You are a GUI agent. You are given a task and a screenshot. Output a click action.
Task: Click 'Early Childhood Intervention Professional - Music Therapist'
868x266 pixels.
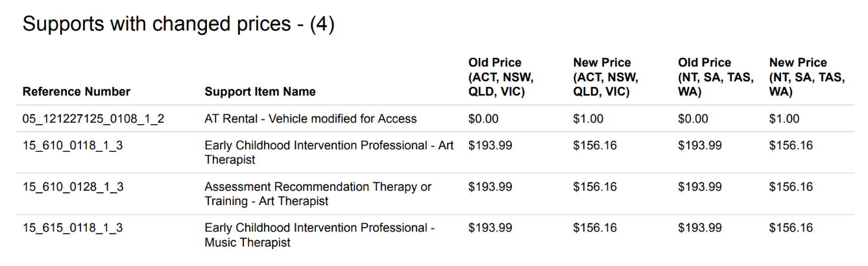click(320, 236)
